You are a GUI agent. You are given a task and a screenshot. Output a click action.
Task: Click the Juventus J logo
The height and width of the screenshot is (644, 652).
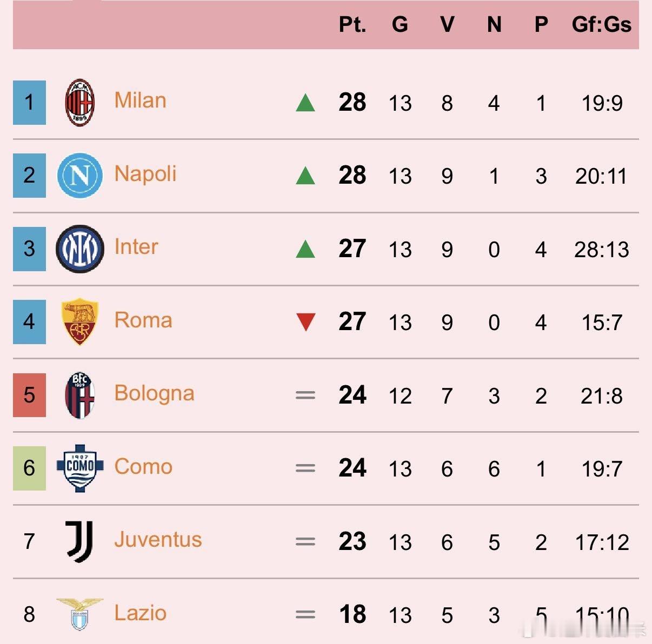80,541
